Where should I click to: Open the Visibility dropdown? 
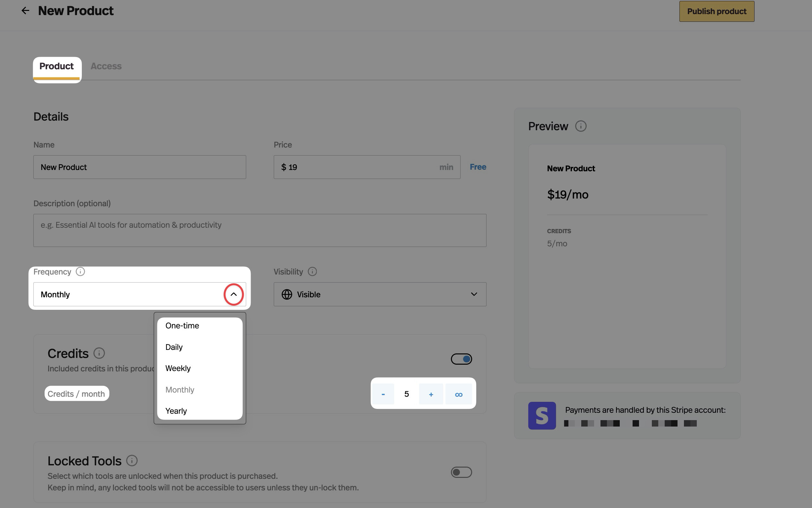coord(380,294)
